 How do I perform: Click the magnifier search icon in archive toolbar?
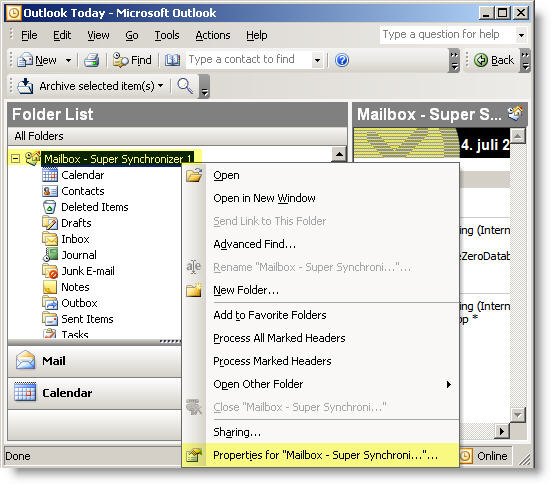[x=185, y=86]
